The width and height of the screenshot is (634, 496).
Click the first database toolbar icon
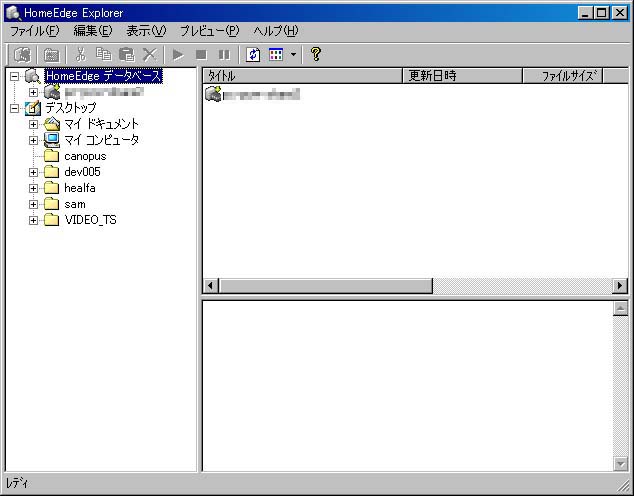(x=23, y=55)
